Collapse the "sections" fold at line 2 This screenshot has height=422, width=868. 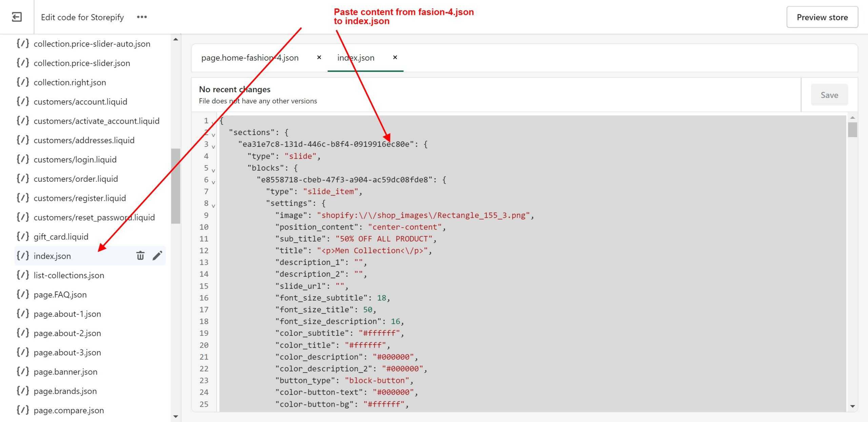pos(213,135)
